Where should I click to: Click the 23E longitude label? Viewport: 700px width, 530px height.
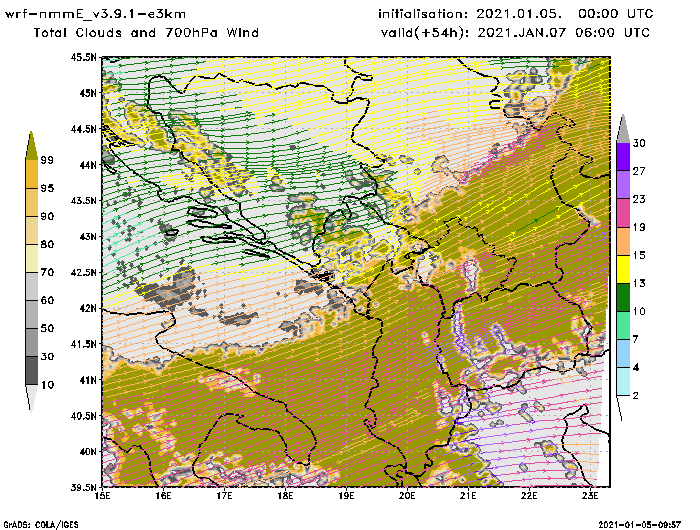click(590, 496)
